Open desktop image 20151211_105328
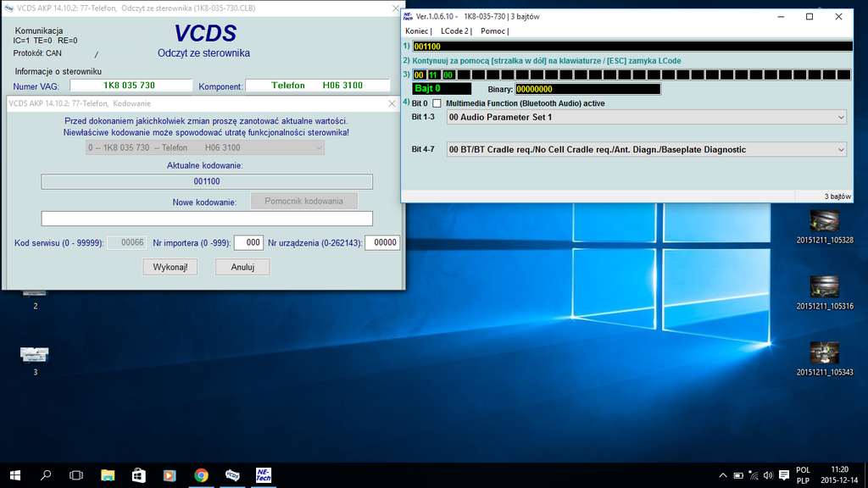 coord(824,221)
